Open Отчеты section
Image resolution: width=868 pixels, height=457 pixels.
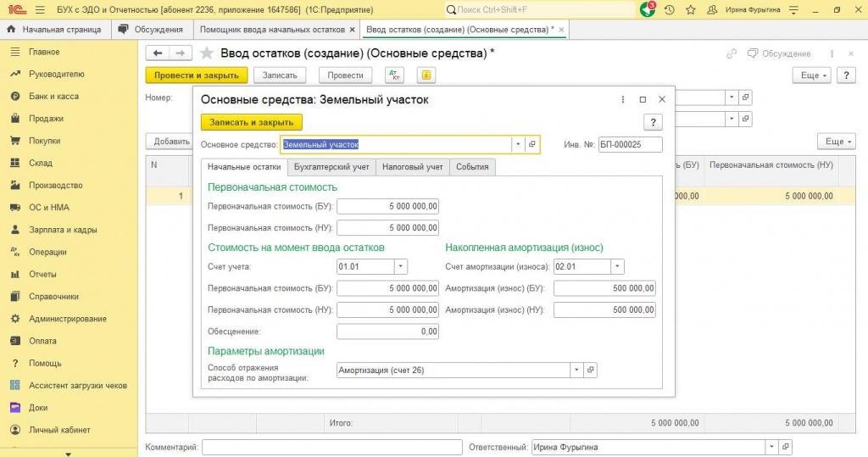click(x=42, y=274)
